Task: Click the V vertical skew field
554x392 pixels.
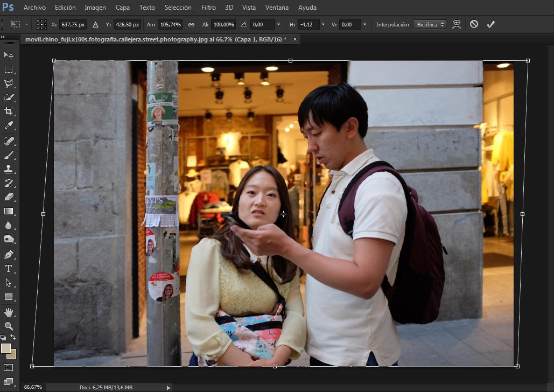Action: tap(350, 24)
